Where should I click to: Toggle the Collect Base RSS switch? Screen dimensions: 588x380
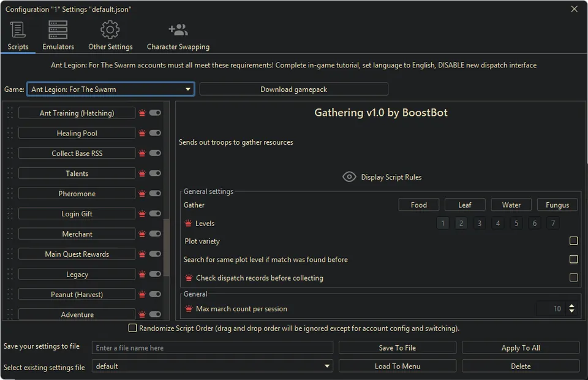[x=155, y=153]
